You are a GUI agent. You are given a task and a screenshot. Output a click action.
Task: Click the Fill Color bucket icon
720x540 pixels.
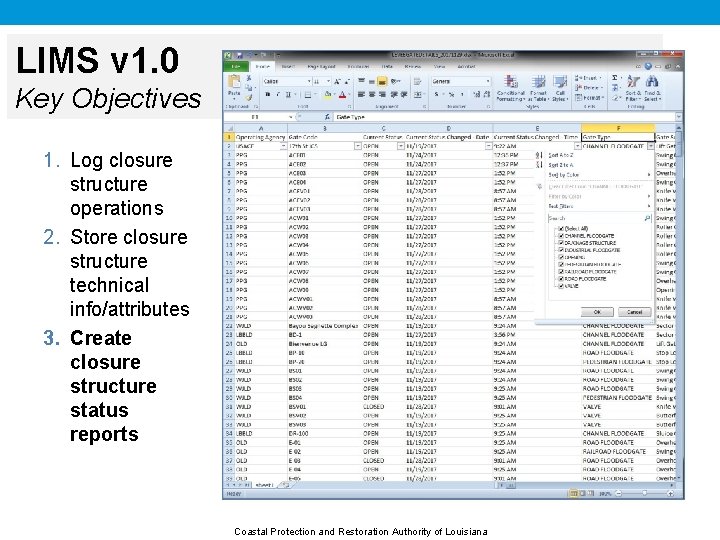point(328,95)
